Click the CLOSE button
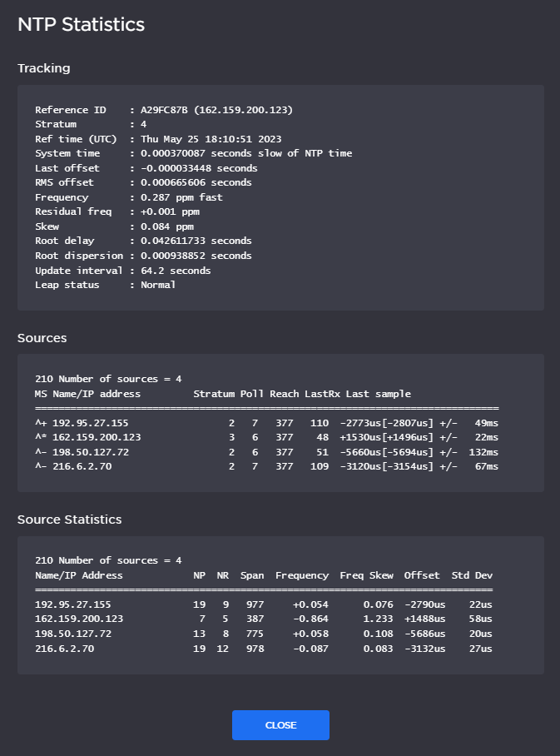Viewport: 560px width, 756px height. [280, 725]
